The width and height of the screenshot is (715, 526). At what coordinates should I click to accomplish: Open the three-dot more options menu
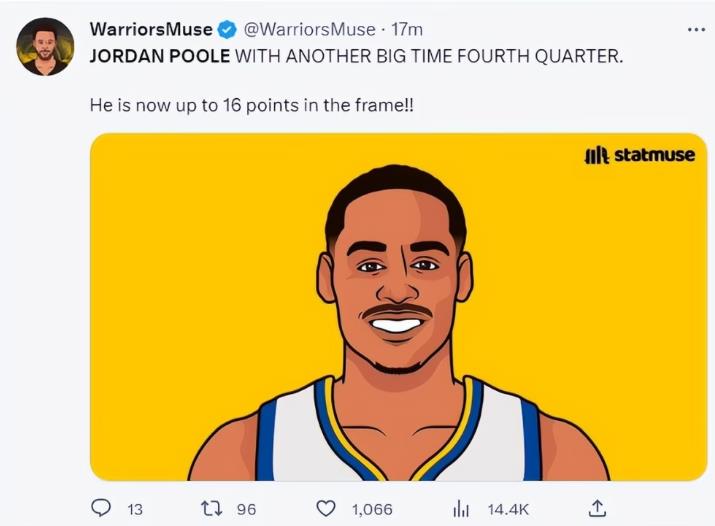pyautogui.click(x=696, y=30)
